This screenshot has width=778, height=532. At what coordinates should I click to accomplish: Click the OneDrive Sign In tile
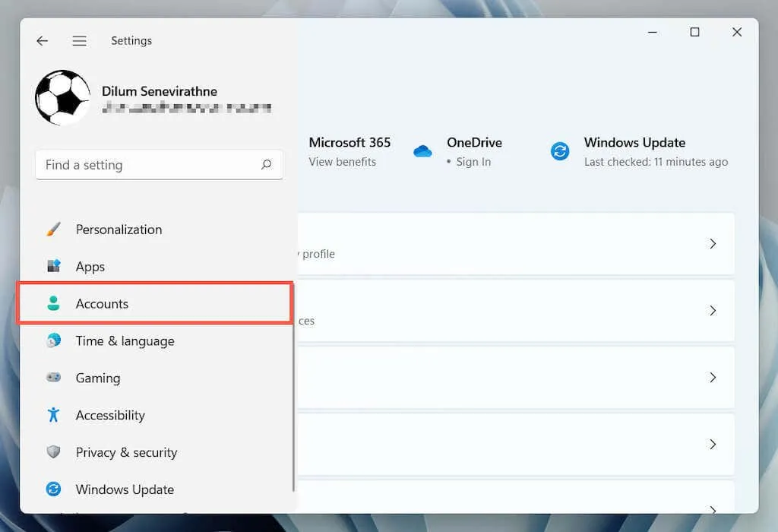coord(460,152)
